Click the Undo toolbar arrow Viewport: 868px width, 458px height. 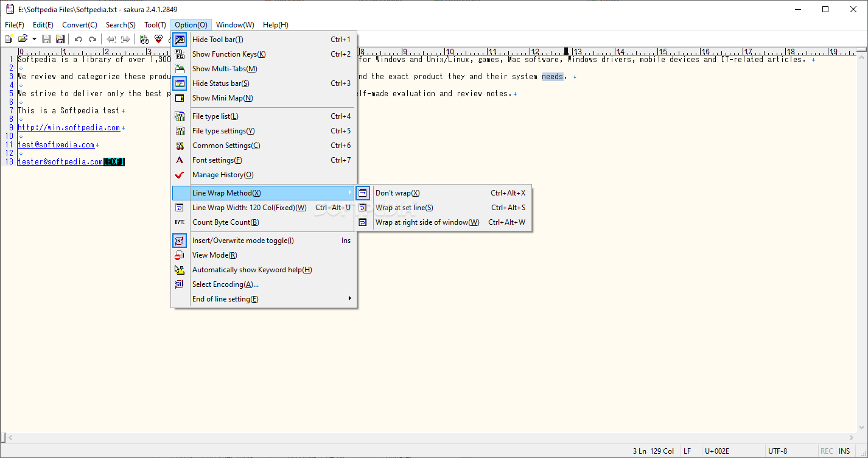click(x=78, y=39)
